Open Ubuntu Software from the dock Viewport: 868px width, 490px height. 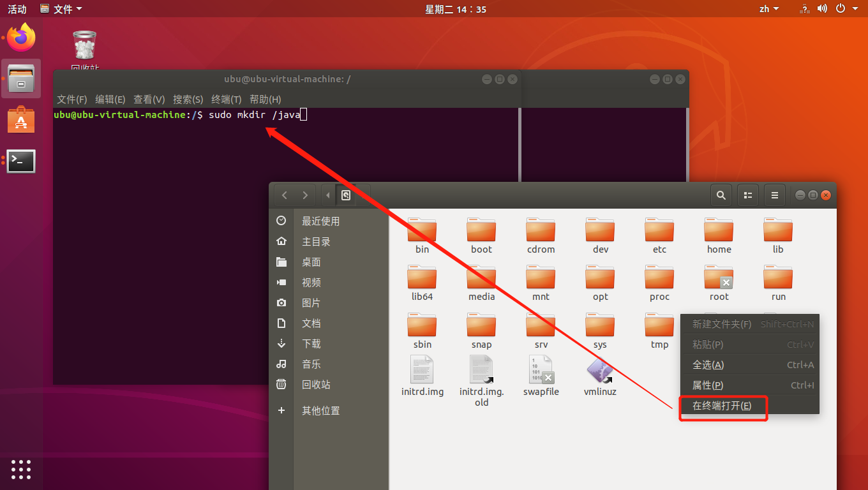point(21,119)
